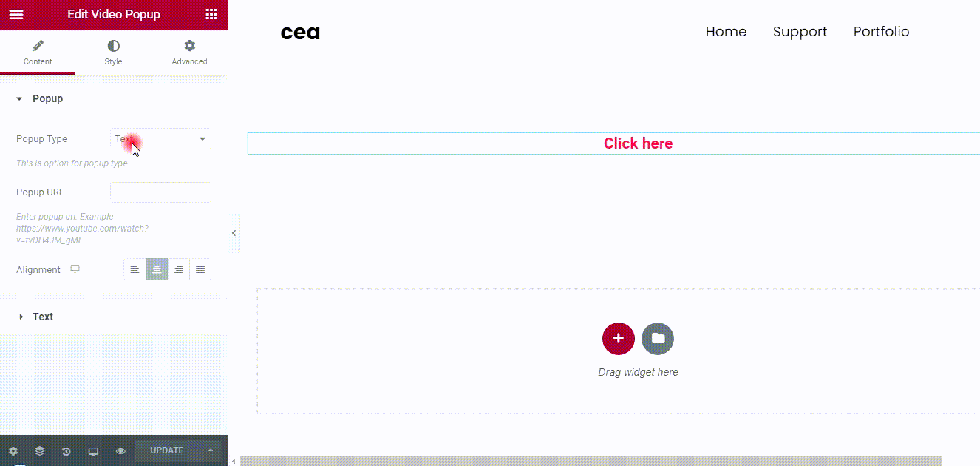Image resolution: width=980 pixels, height=466 pixels.
Task: Open the Navigator layers icon
Action: [39, 450]
